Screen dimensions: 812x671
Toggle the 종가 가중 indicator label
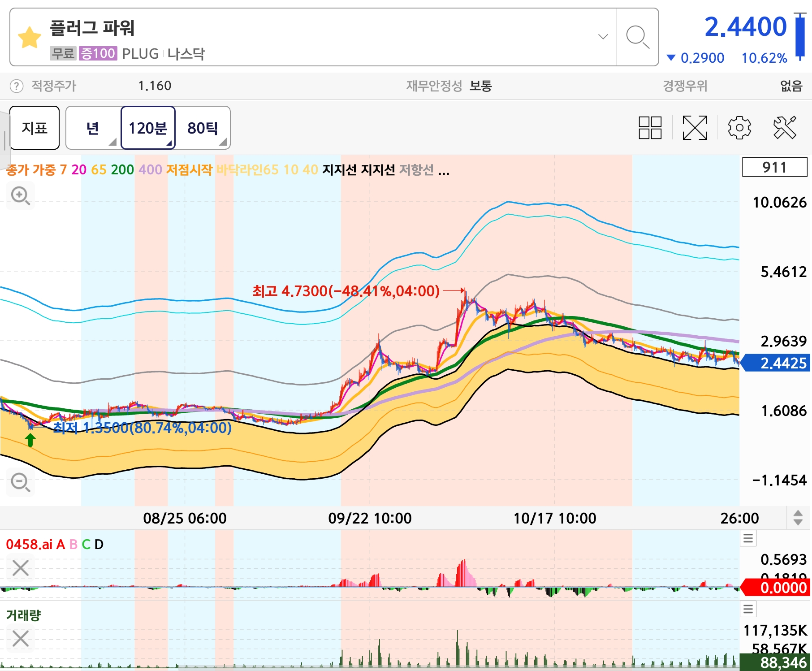[x=30, y=169]
